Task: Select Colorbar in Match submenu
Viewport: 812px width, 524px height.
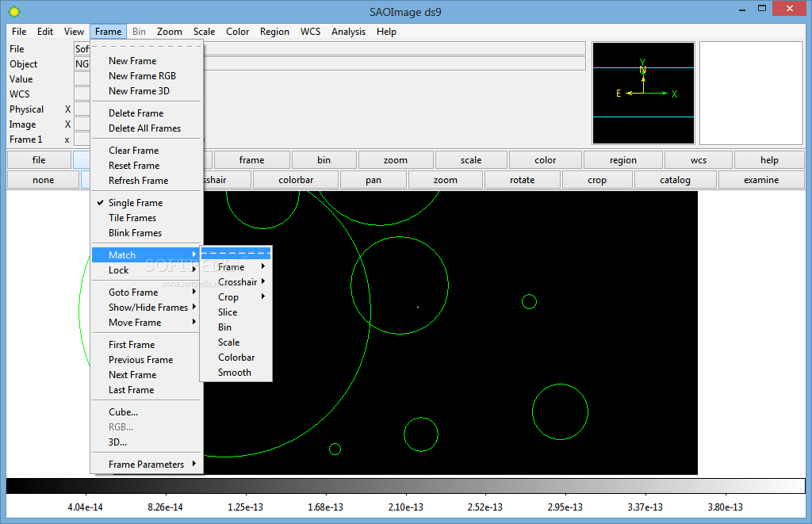Action: 236,358
